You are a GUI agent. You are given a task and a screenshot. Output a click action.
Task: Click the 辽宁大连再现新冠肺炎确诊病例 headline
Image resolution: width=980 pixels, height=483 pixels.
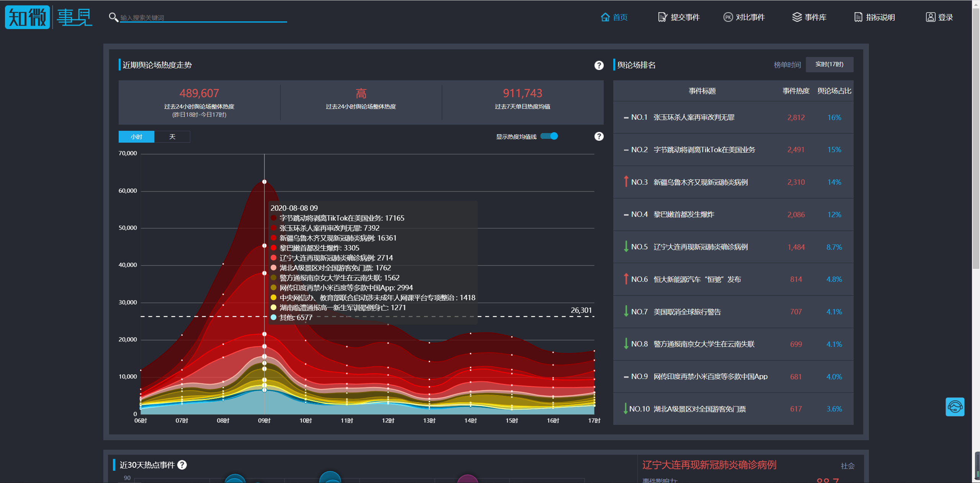point(709,465)
